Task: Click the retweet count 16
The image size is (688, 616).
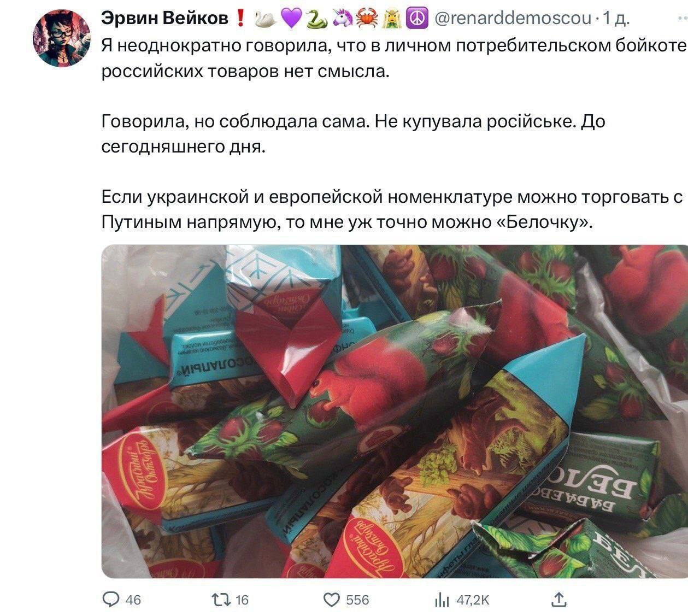Action: coord(242,600)
